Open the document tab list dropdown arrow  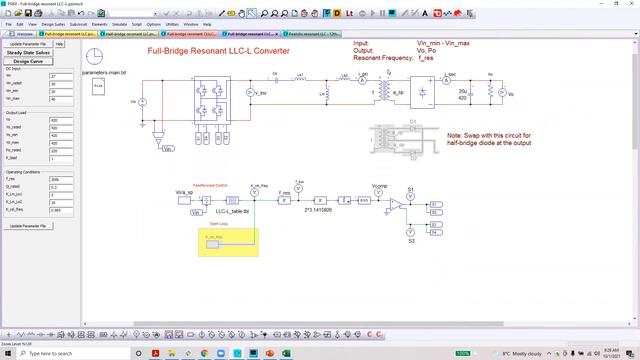point(636,34)
